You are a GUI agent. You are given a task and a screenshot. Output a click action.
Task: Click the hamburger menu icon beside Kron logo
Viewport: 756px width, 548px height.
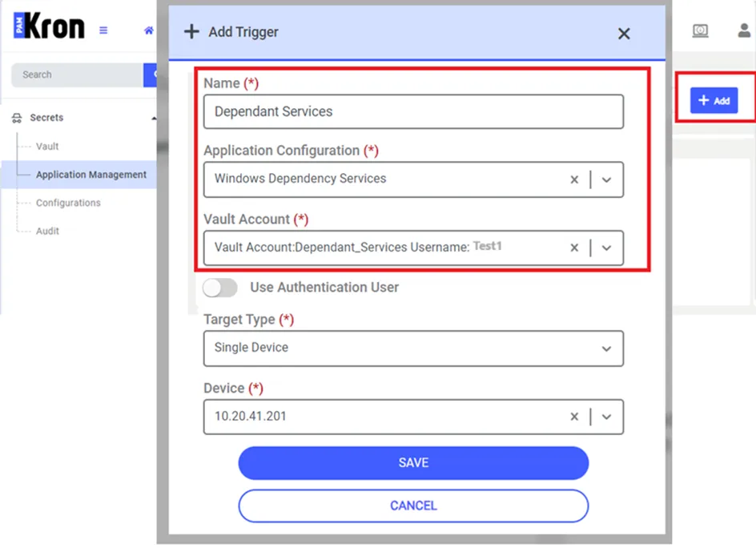(103, 30)
